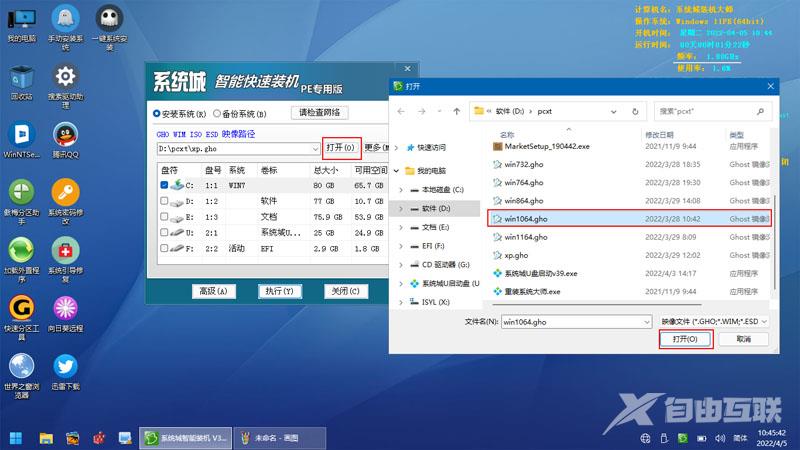Check the D: 软件 drive checkbox

coord(164,201)
